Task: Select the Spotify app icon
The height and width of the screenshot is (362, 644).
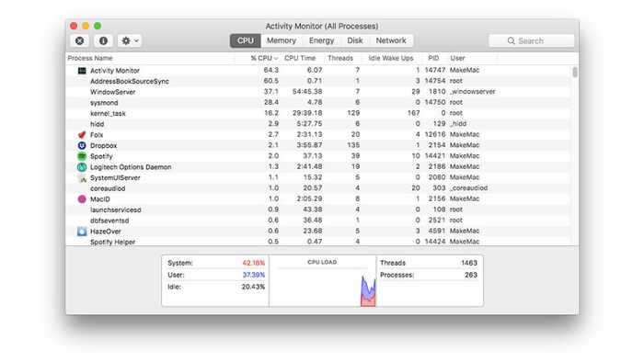Action: [x=82, y=156]
